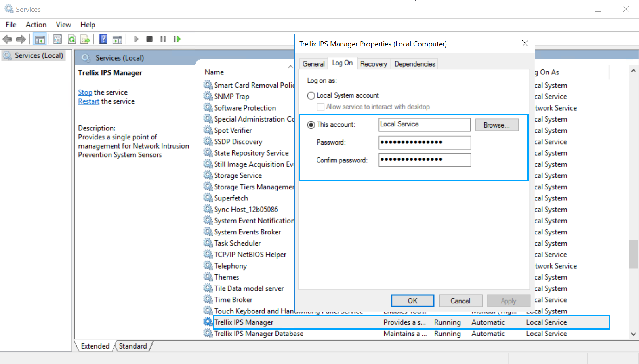Open the File menu

point(11,25)
